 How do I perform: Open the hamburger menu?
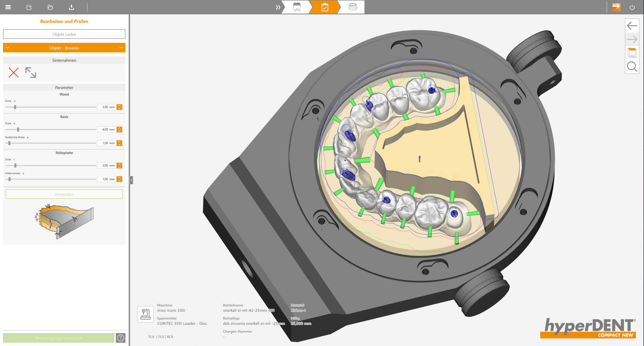(8, 7)
